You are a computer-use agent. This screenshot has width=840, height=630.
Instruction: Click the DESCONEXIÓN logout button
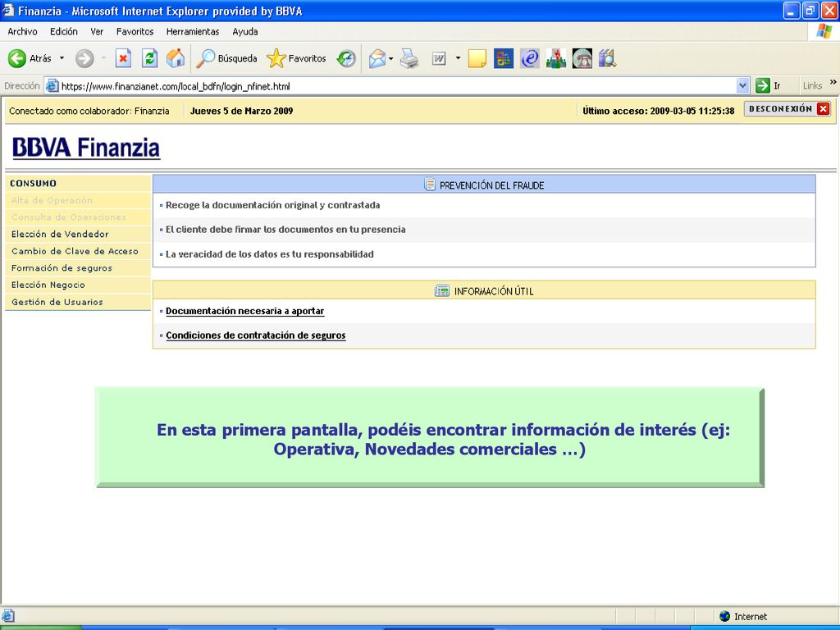789,109
